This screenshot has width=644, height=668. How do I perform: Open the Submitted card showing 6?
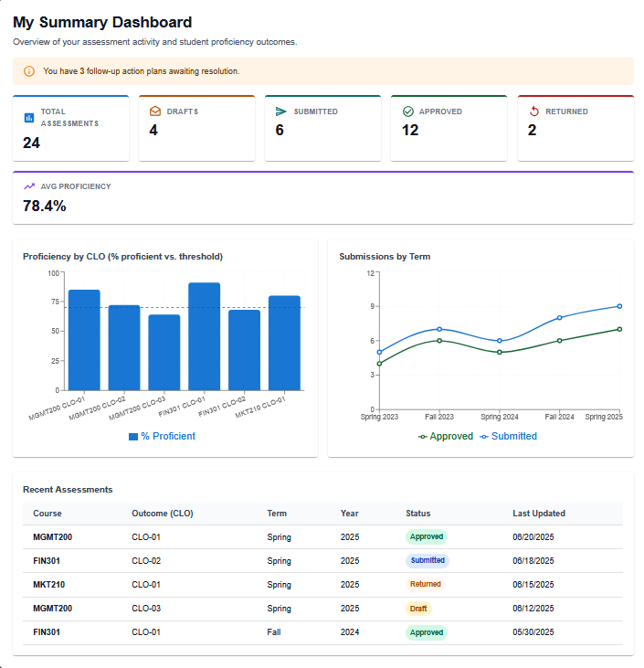(322, 128)
